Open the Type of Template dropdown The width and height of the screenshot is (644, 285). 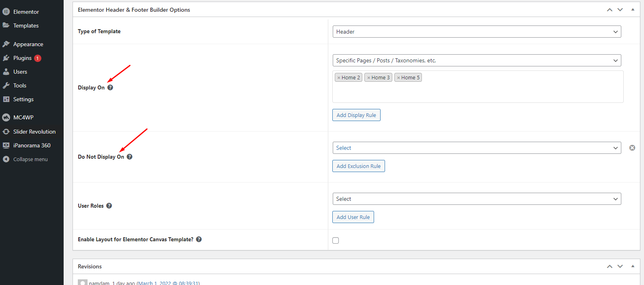click(477, 32)
